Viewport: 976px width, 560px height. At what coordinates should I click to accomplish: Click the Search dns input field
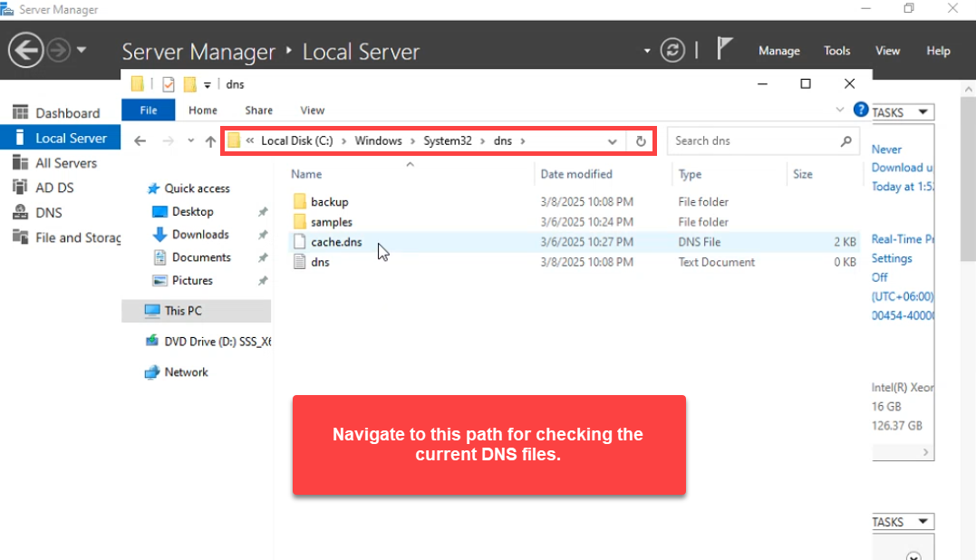pos(753,140)
